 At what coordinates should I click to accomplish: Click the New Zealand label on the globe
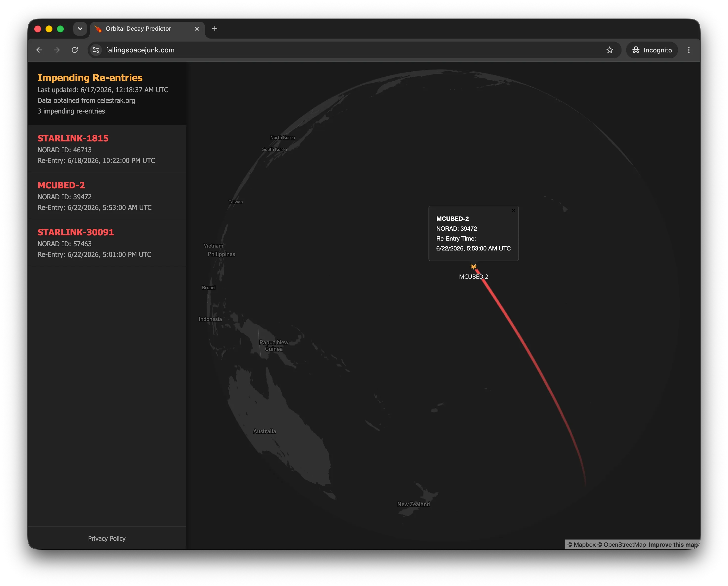(413, 504)
